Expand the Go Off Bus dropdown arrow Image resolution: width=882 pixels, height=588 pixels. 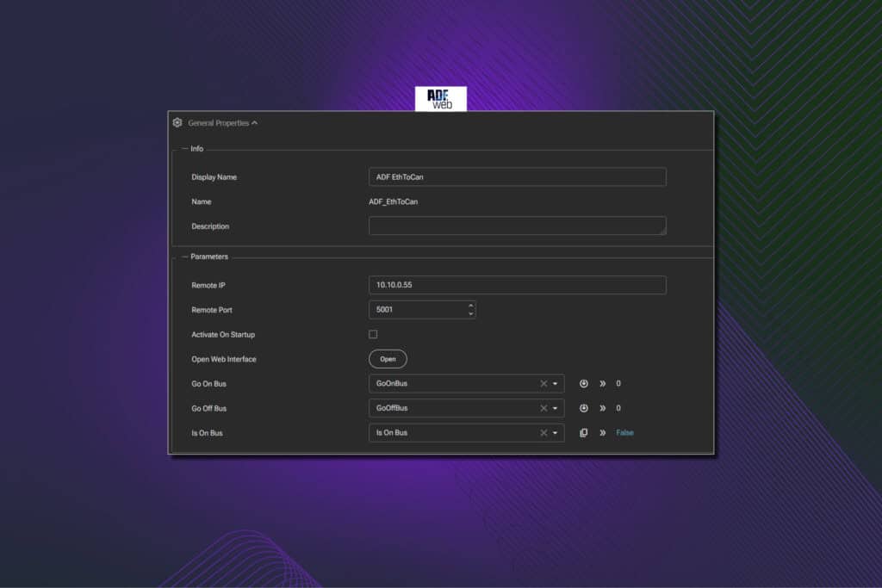[556, 408]
